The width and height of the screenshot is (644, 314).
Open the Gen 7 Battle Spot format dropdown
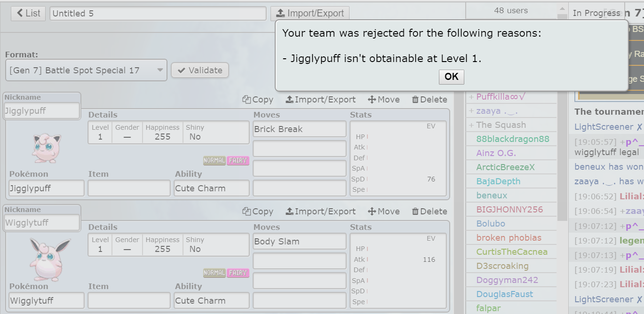point(86,71)
